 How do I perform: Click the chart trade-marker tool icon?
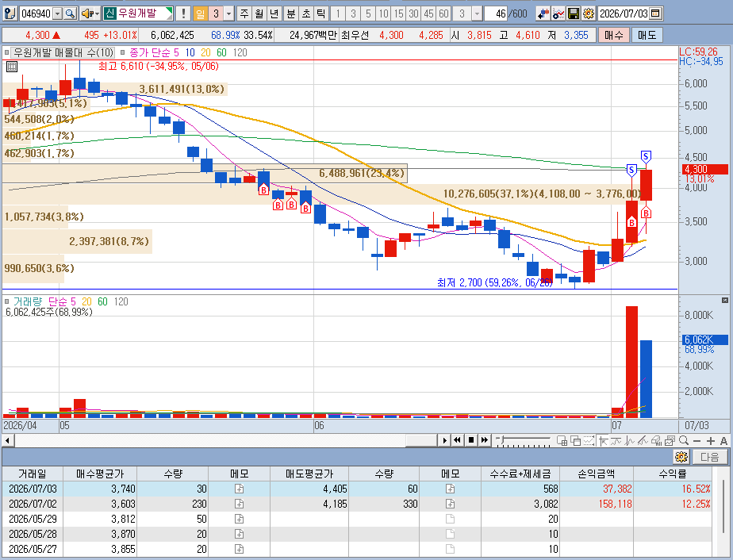click(543, 13)
